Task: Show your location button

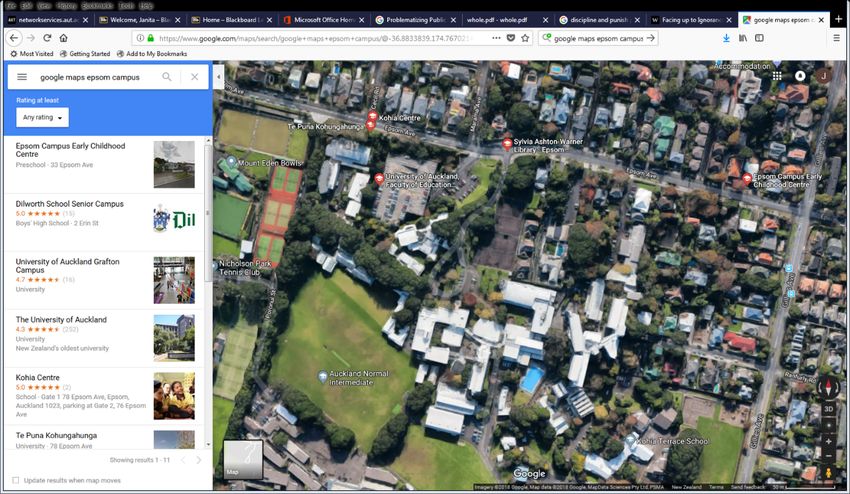Action: 828,425
